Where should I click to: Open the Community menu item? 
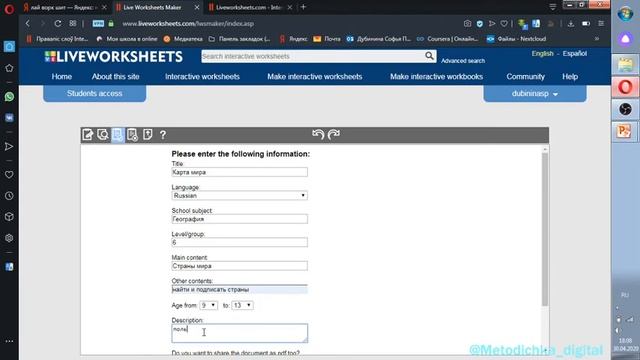click(525, 77)
